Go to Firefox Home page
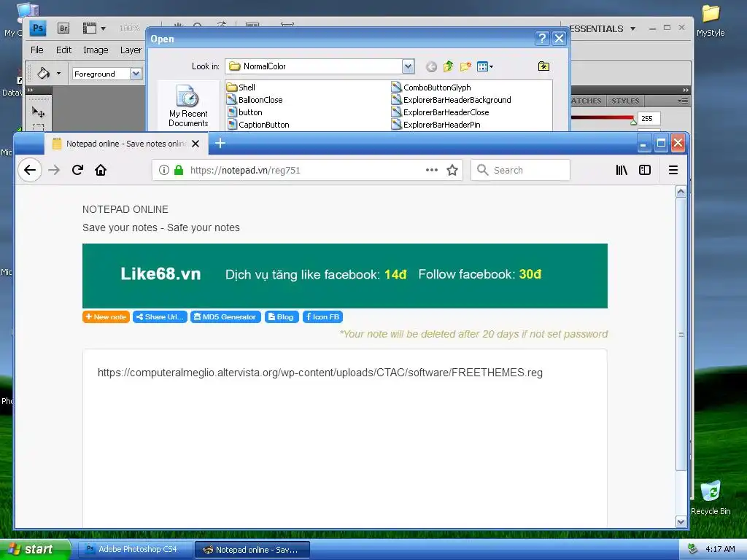 (x=101, y=170)
